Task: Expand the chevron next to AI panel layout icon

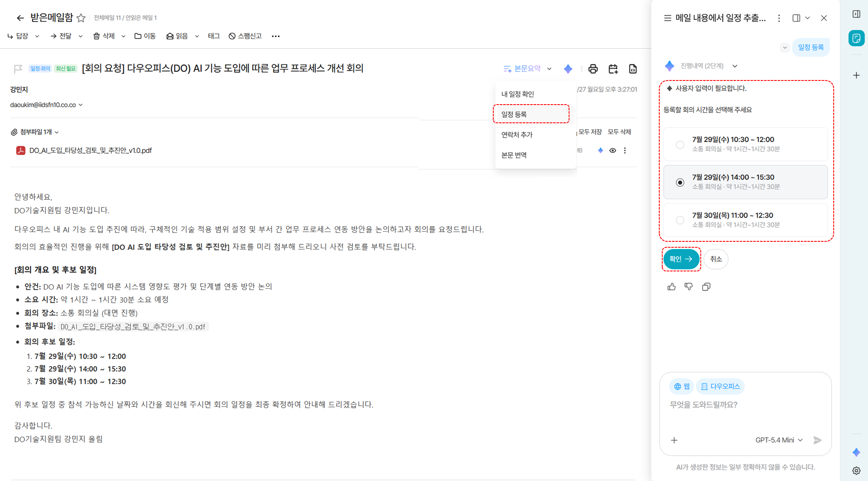Action: (807, 18)
